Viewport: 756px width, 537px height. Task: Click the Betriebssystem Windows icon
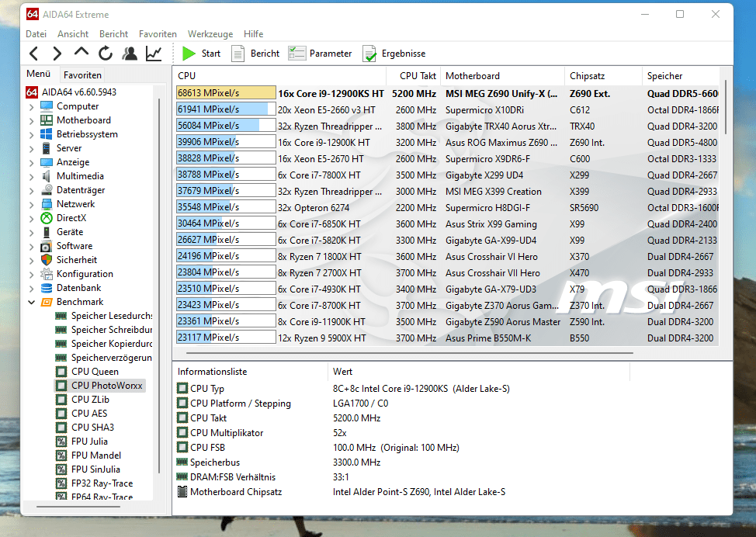[x=47, y=134]
